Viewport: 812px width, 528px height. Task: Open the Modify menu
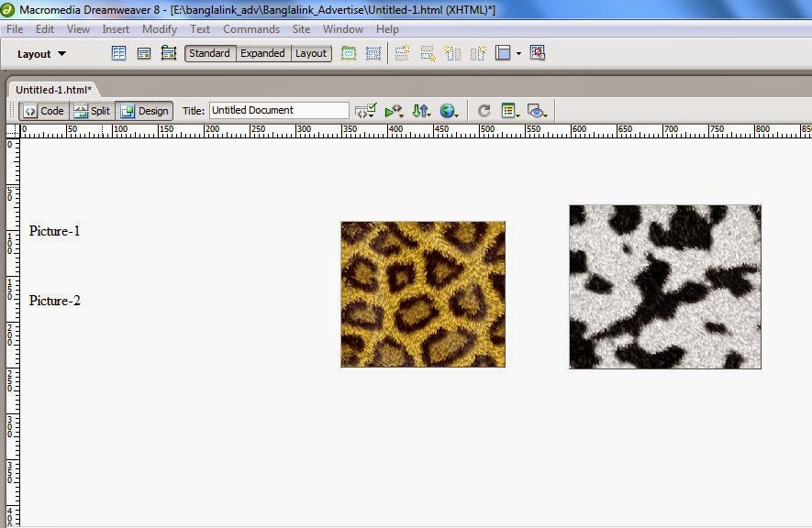(160, 29)
